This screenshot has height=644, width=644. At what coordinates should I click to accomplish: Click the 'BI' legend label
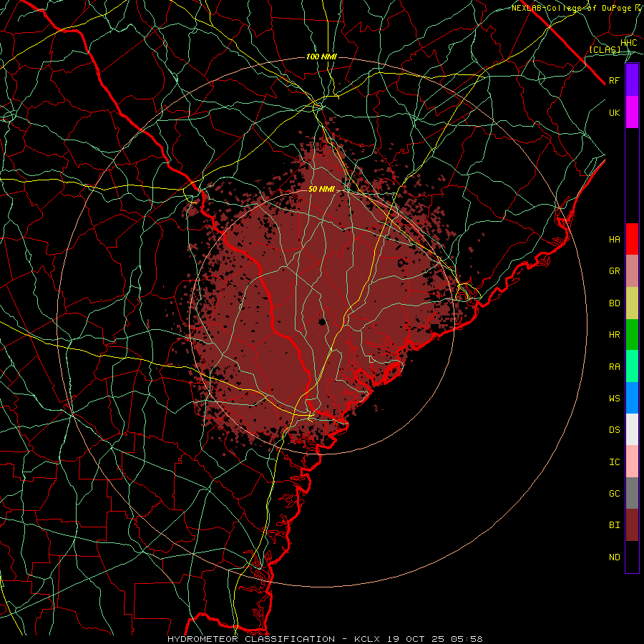(614, 525)
